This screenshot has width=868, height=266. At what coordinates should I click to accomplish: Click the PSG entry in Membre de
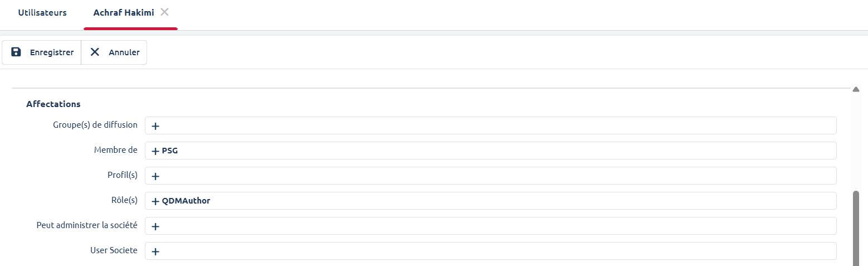tap(170, 151)
